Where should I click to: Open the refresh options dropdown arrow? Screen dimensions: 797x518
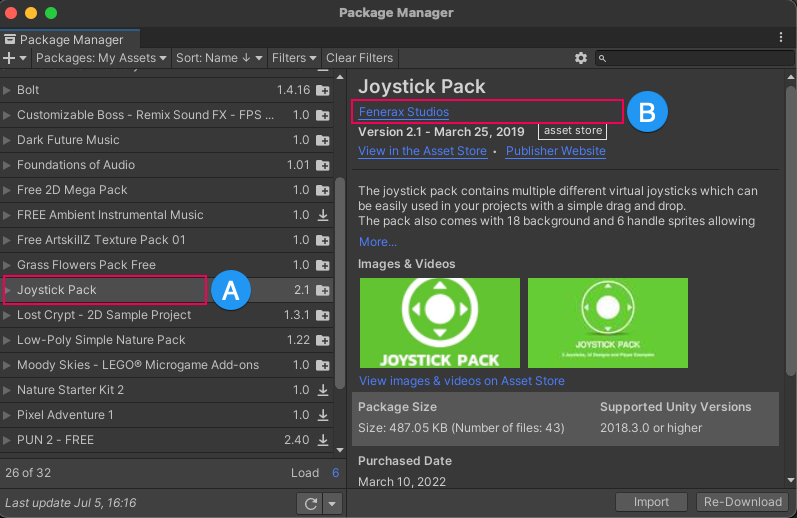click(x=333, y=502)
